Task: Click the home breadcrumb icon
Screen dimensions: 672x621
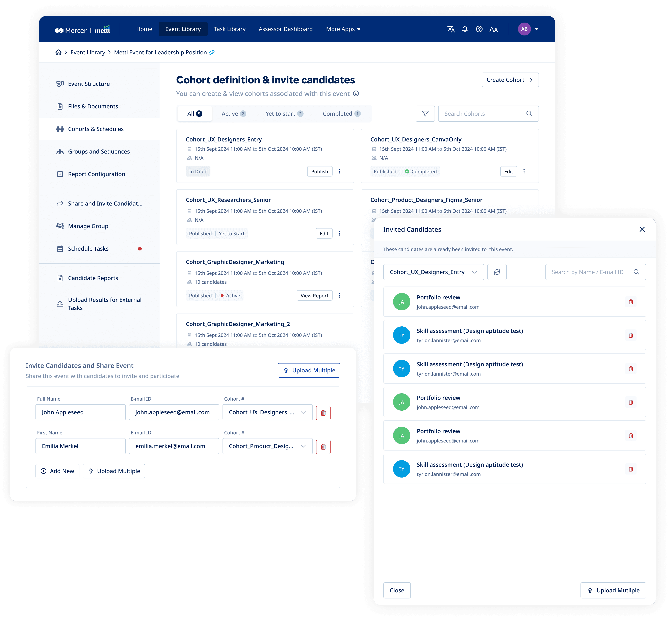Action: pos(58,52)
